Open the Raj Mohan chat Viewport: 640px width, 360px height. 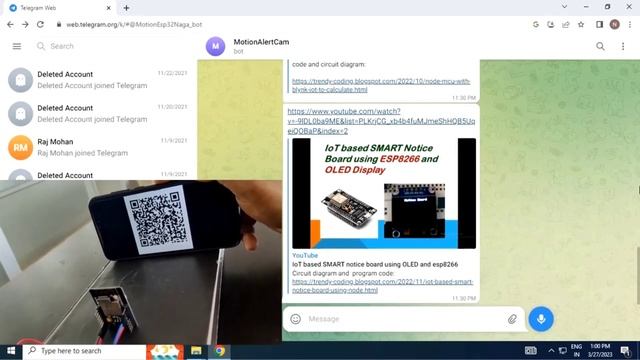[98, 147]
